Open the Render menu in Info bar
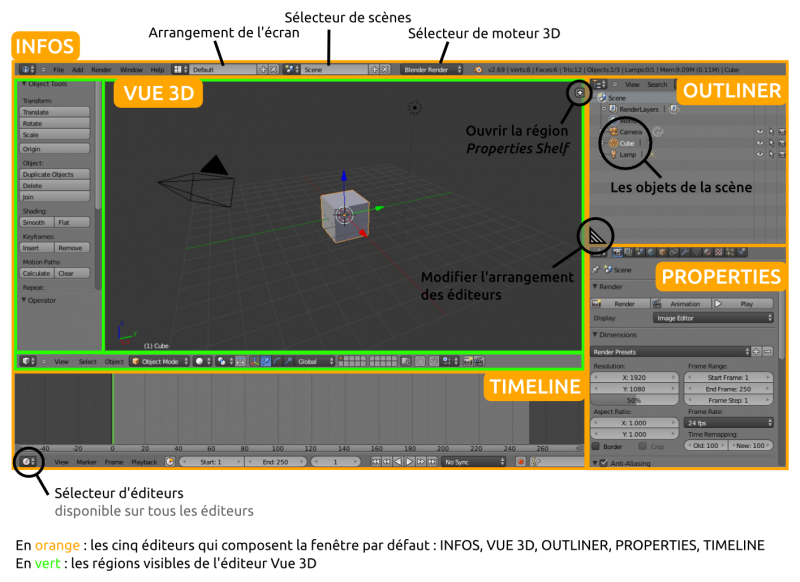Viewport: 800px width, 582px height. [x=101, y=69]
